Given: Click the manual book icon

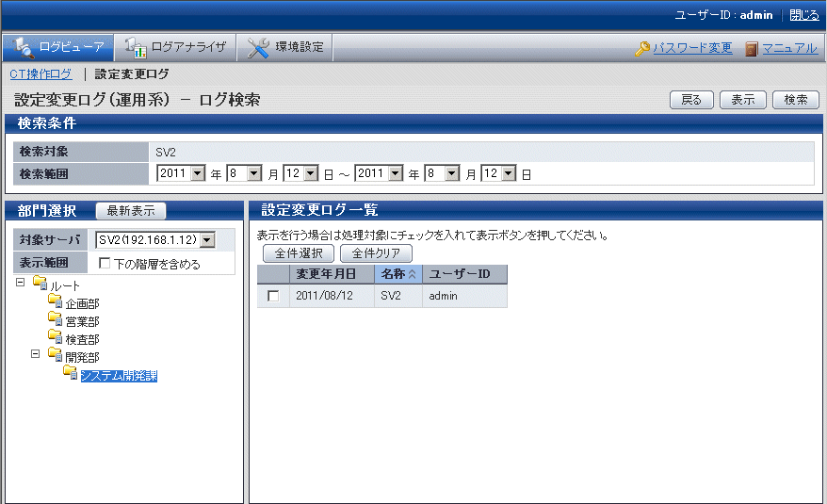Looking at the screenshot, I should [752, 49].
